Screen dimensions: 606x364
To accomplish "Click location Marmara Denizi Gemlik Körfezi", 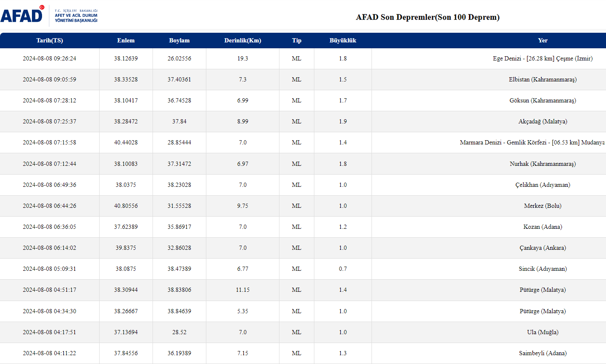I will coord(532,143).
